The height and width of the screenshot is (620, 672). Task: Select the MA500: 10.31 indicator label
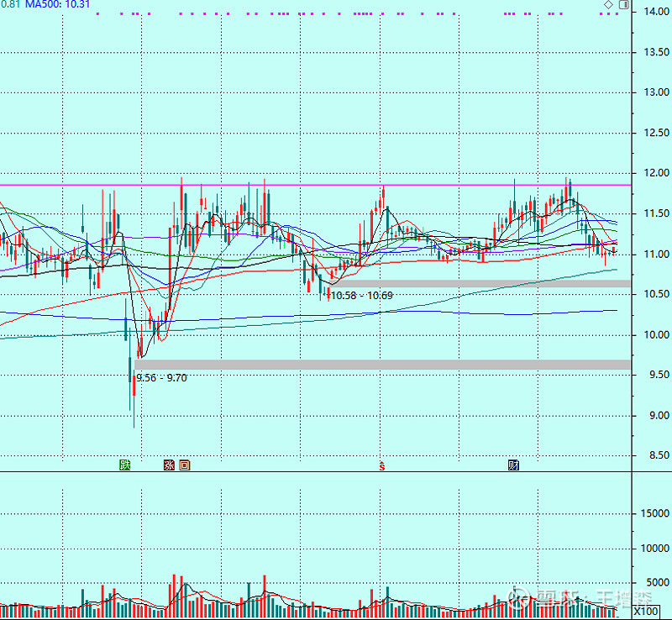58,5
